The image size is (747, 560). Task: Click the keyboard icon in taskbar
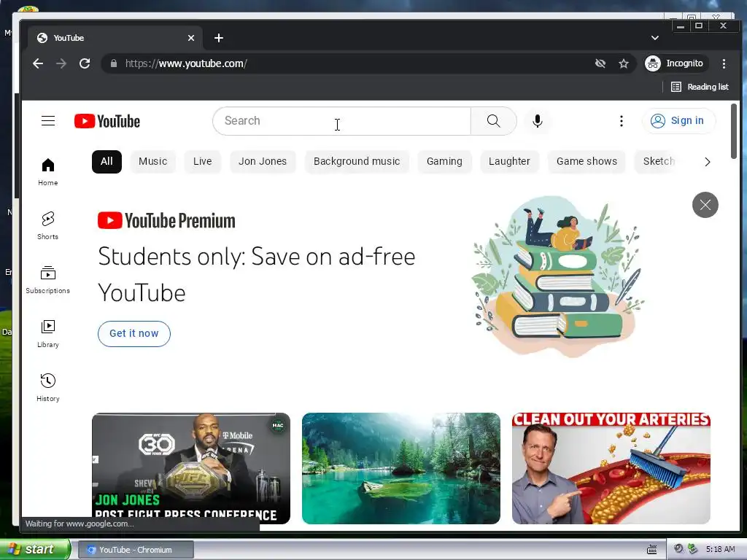tap(652, 550)
